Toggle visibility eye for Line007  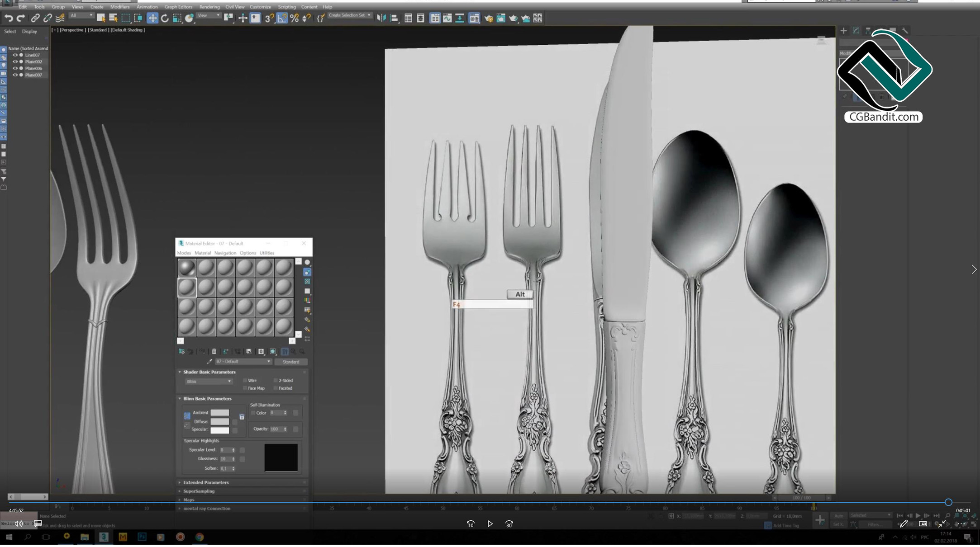15,55
